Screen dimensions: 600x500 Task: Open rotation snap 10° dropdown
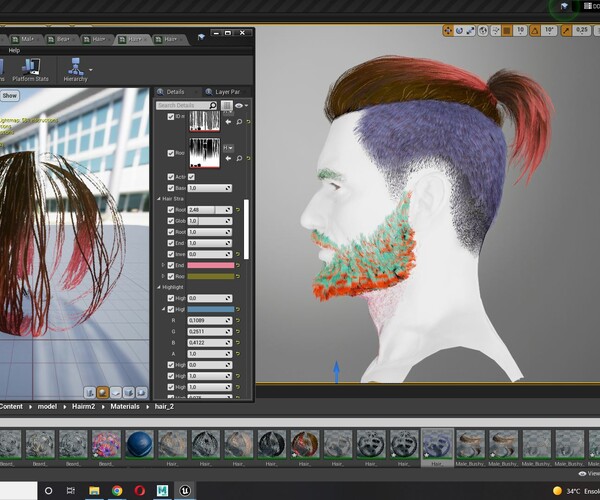[x=549, y=31]
